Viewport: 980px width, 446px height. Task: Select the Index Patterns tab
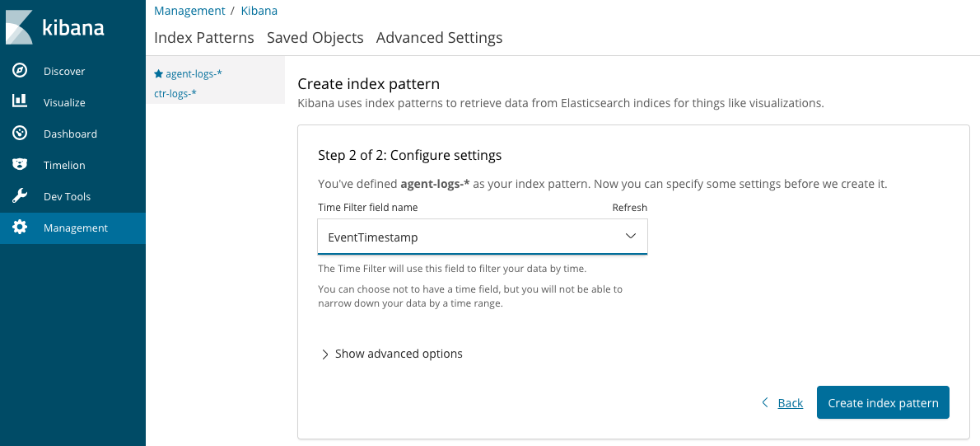point(204,38)
